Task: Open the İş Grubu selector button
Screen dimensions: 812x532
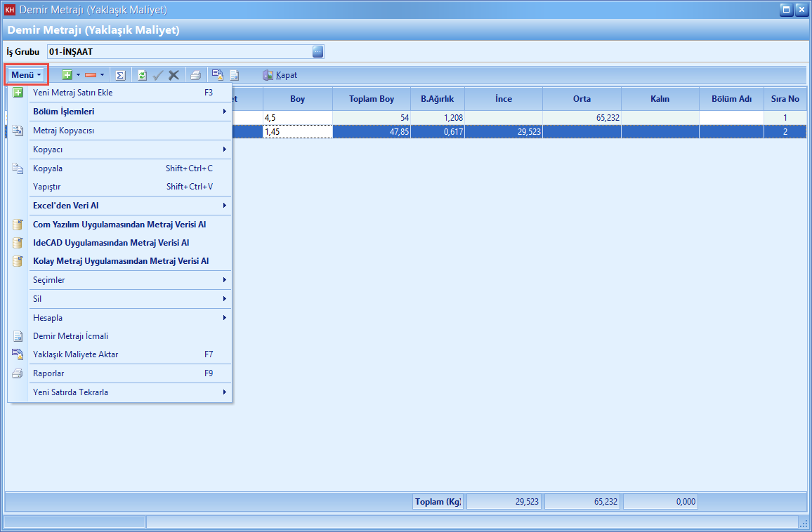Action: (x=317, y=52)
